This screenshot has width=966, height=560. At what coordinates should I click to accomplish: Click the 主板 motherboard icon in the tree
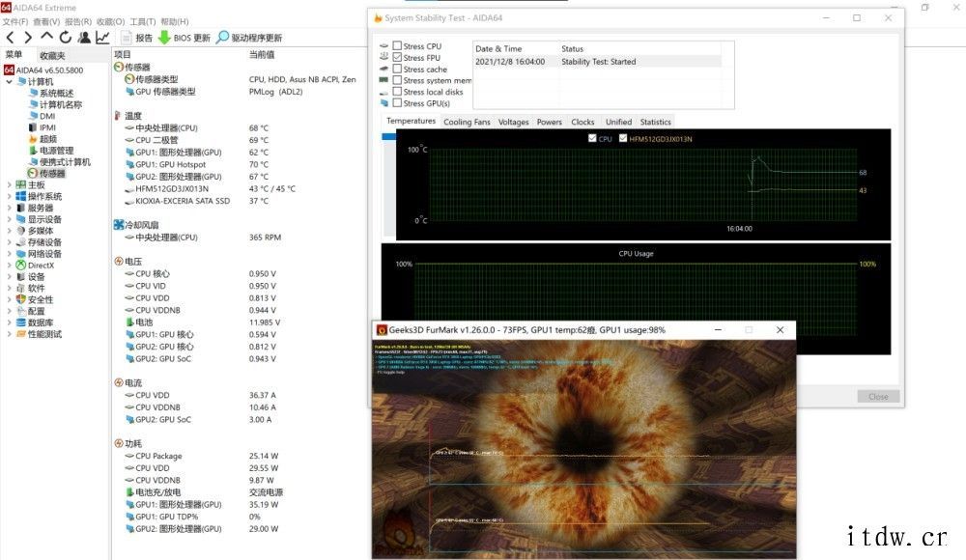click(x=21, y=184)
